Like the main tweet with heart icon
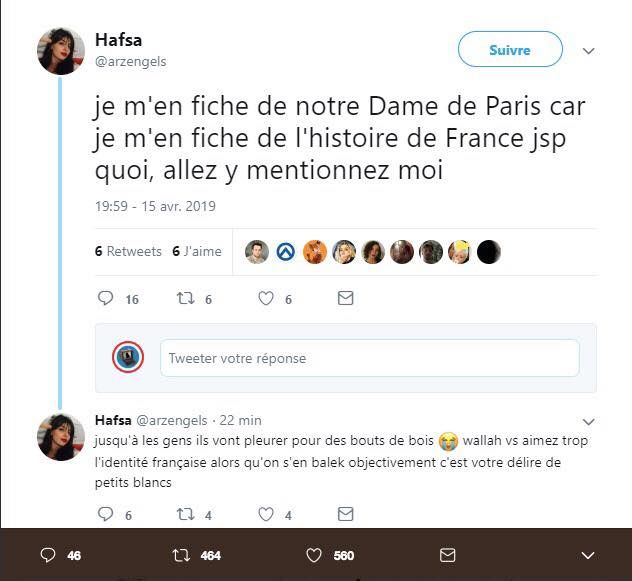The height and width of the screenshot is (581, 632). [x=266, y=298]
